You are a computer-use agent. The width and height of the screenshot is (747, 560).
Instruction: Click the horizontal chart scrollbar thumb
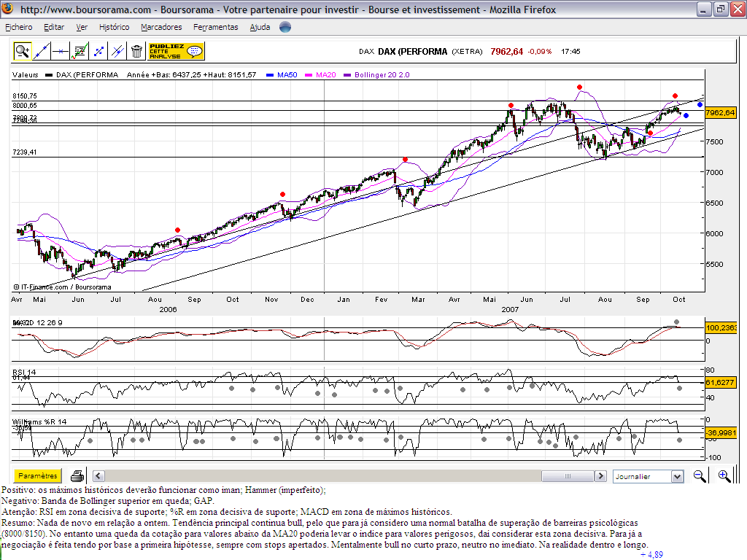click(568, 475)
